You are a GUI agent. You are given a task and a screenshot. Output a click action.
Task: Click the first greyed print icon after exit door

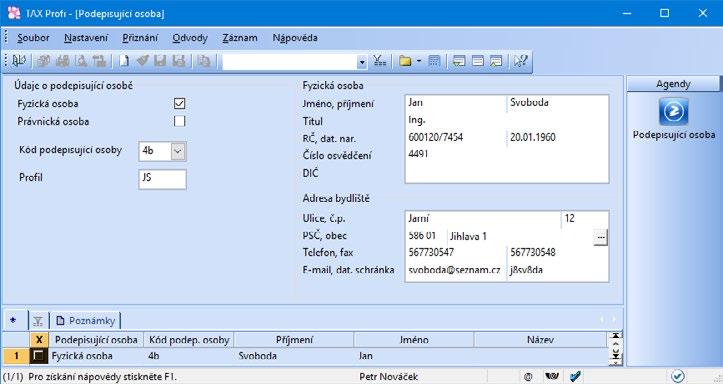44,61
